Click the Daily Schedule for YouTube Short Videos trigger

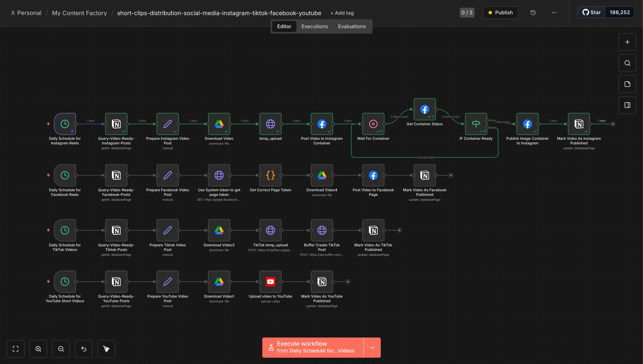(x=65, y=281)
